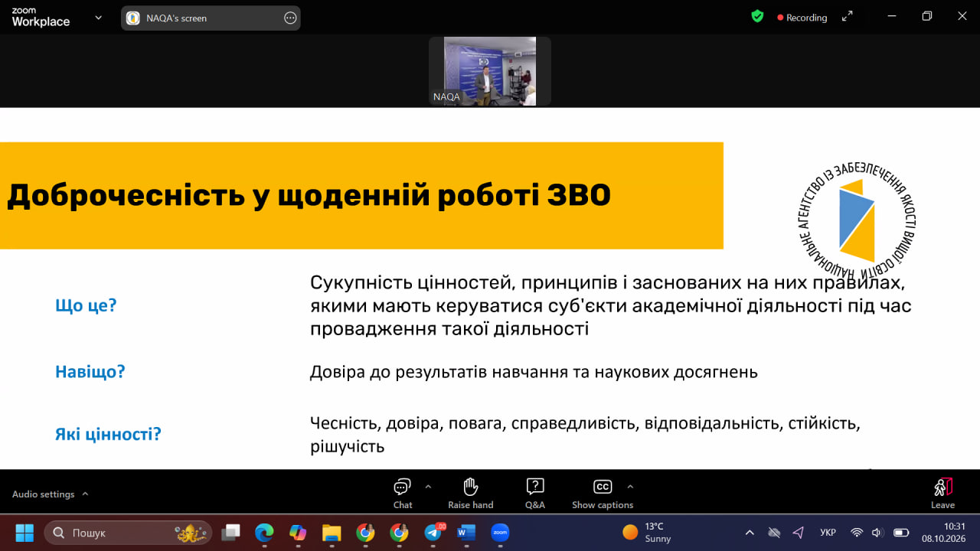Open Copilot from the taskbar

pyautogui.click(x=298, y=532)
